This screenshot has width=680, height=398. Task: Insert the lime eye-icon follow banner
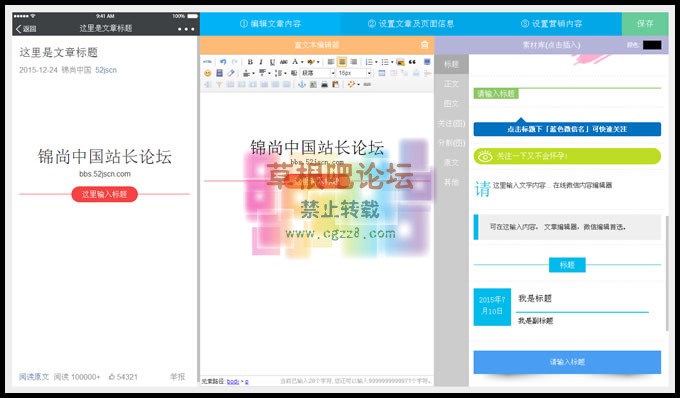(x=567, y=156)
